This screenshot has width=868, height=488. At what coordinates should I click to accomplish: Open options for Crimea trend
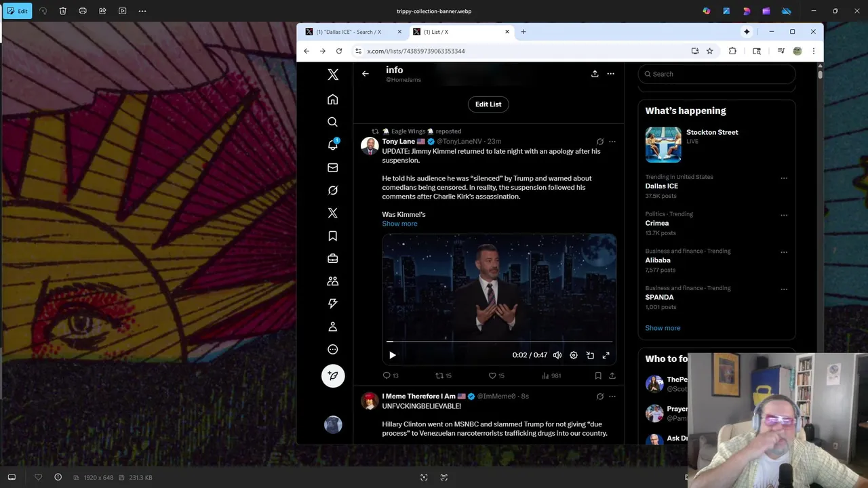[x=784, y=215]
